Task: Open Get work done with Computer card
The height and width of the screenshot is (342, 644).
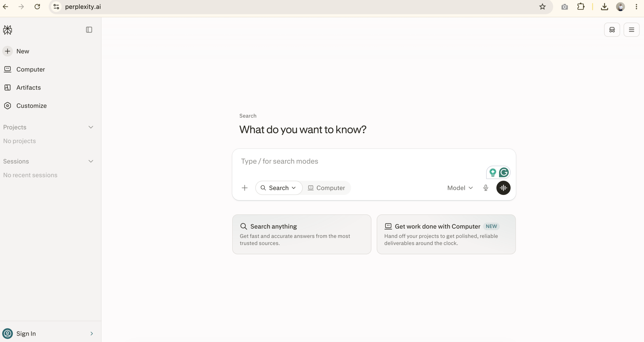Action: (446, 234)
